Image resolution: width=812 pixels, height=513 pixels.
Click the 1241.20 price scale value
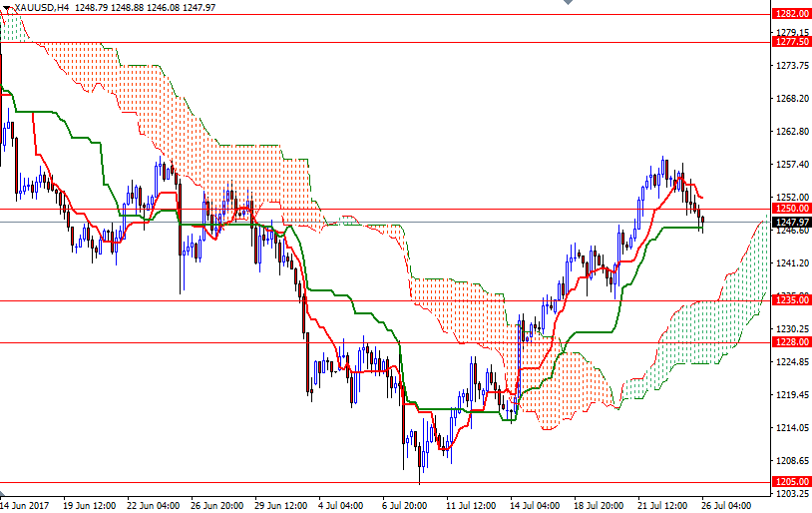[792, 263]
